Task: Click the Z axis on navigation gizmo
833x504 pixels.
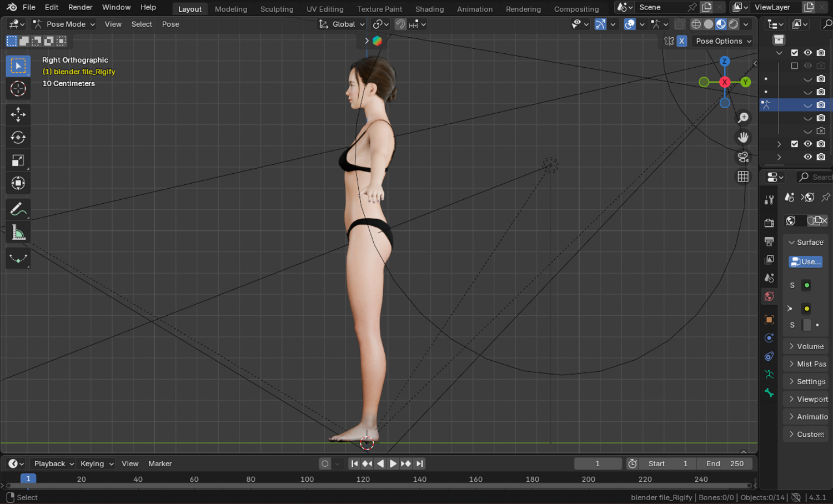Action: [725, 61]
